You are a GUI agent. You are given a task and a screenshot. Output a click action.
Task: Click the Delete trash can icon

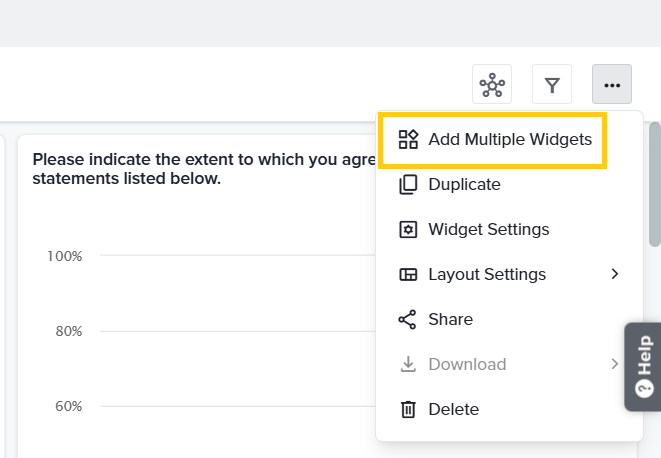(408, 409)
